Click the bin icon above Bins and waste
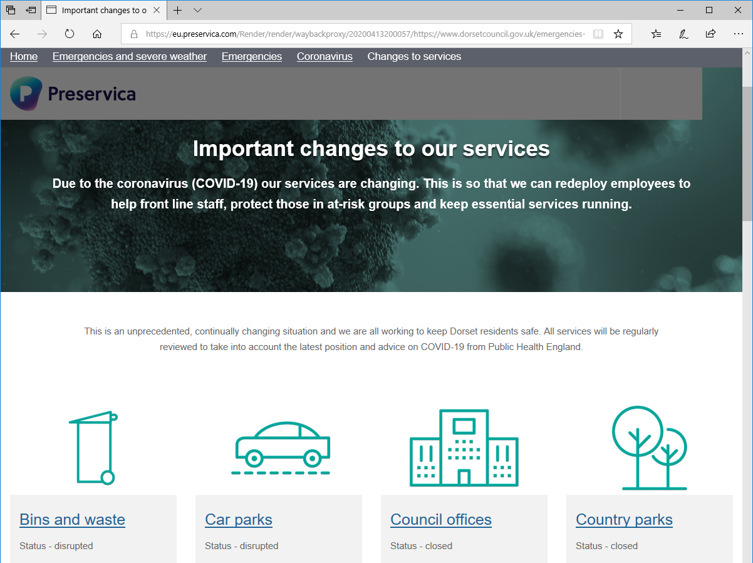753x563 pixels. pyautogui.click(x=94, y=448)
